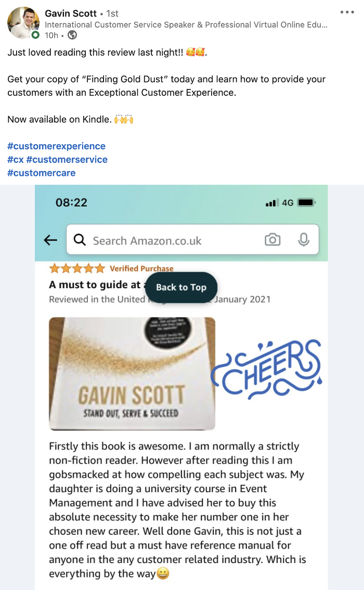Image resolution: width=364 pixels, height=590 pixels.
Task: Click Gavin Scott's profile photo
Action: coord(23,23)
